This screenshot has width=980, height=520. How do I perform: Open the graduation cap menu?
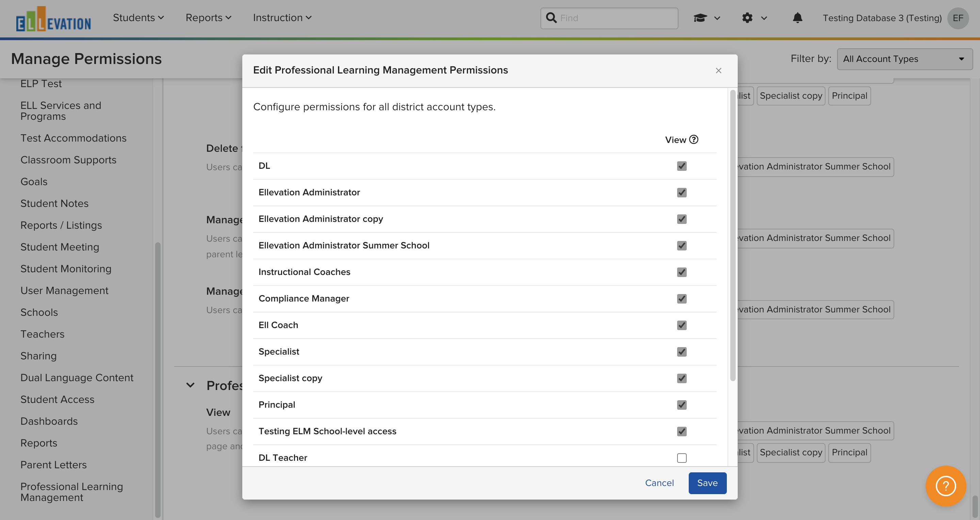click(700, 18)
